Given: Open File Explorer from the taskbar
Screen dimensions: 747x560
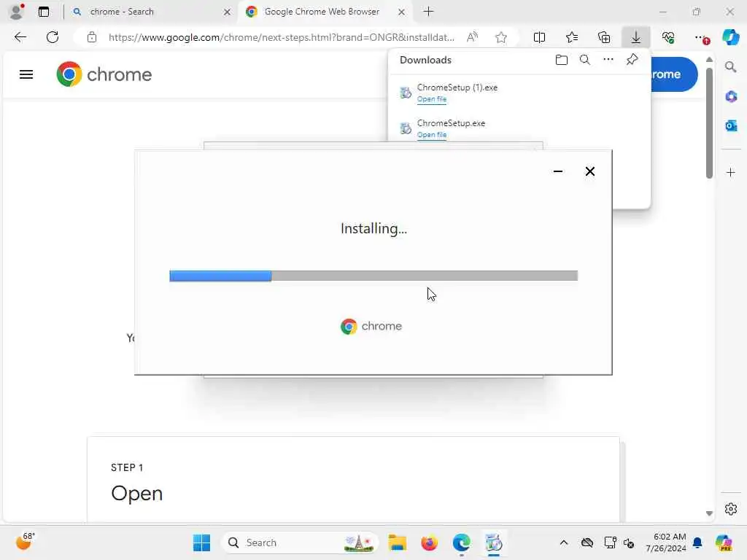Looking at the screenshot, I should pos(397,542).
